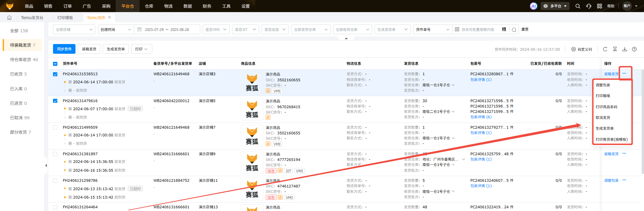Click the 装箱发货 toolbar button
The width and height of the screenshot is (644, 211).
coord(89,49)
